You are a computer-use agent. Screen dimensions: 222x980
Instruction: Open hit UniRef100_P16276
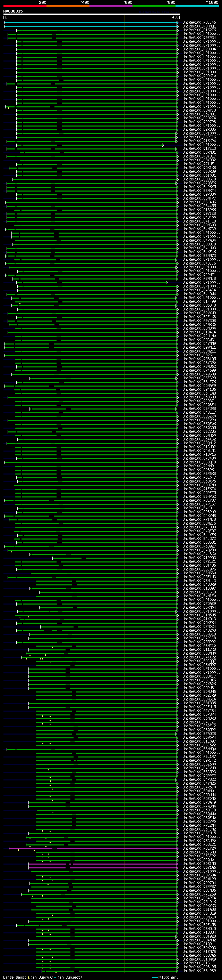coord(199,31)
